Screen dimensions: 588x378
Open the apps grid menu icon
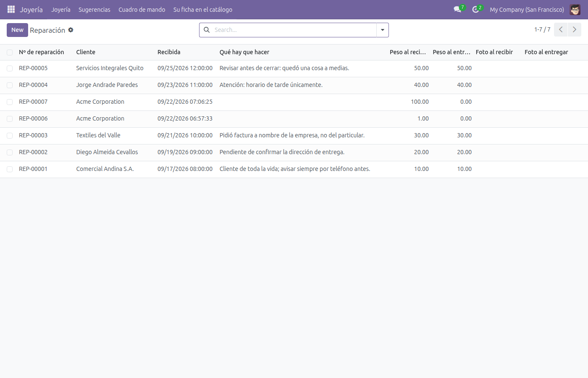point(11,9)
